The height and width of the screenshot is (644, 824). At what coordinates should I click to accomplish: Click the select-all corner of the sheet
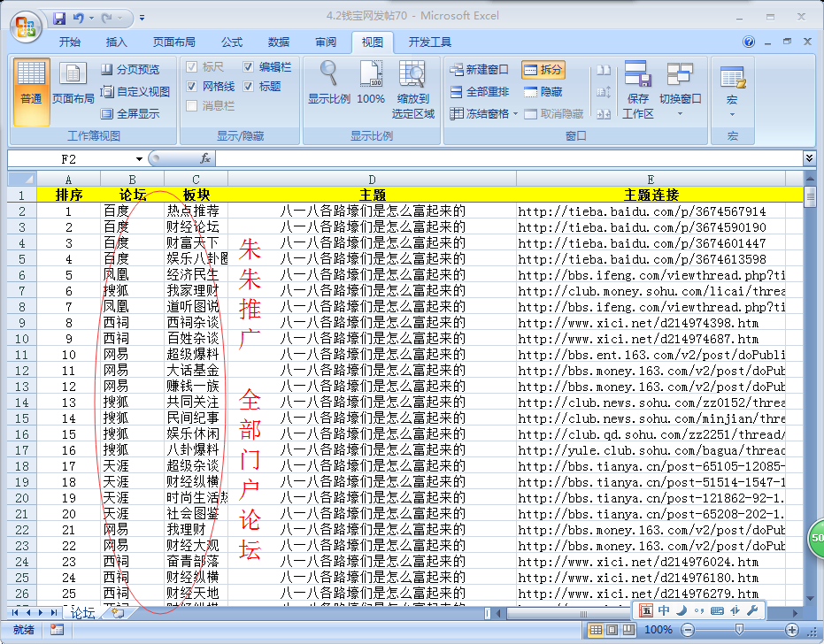tap(21, 179)
